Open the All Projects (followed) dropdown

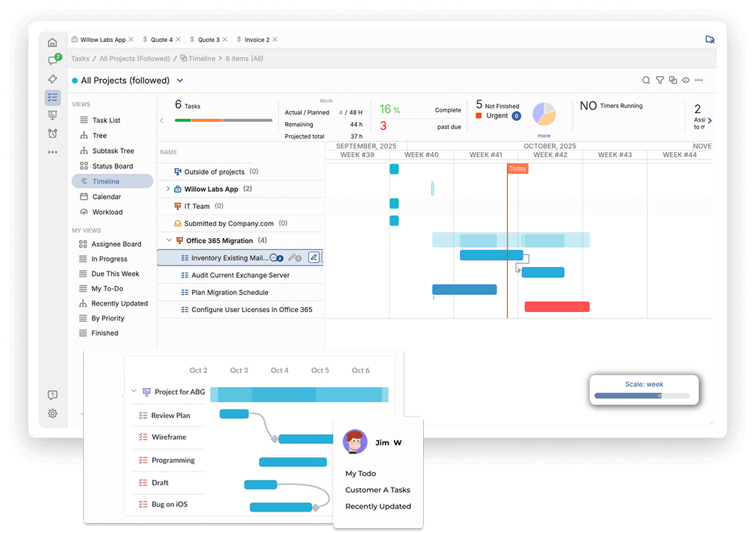[180, 80]
